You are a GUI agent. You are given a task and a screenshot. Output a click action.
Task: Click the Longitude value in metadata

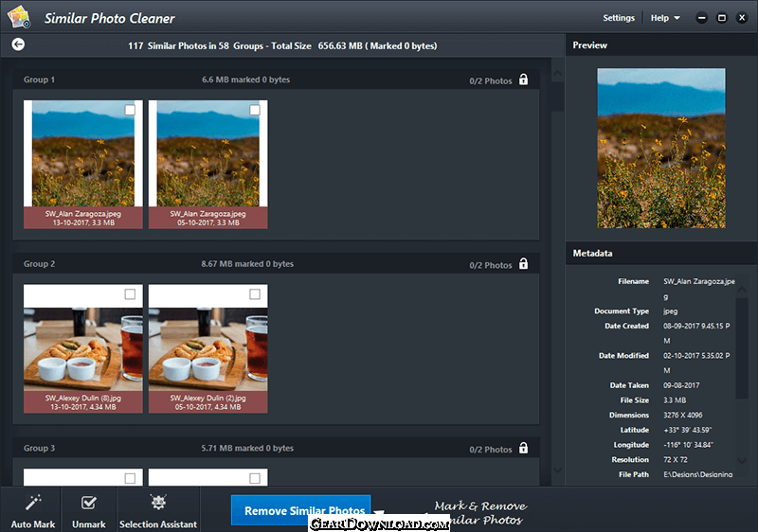pos(688,445)
